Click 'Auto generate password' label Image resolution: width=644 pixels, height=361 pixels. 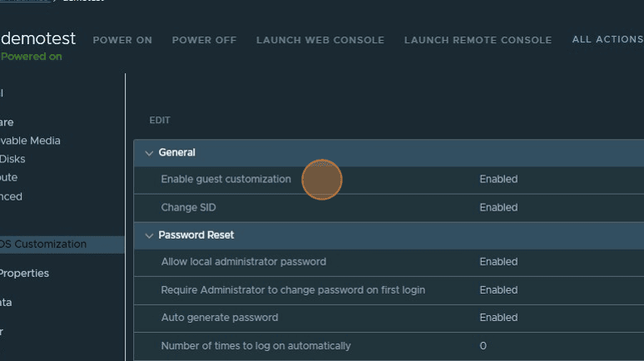point(220,318)
